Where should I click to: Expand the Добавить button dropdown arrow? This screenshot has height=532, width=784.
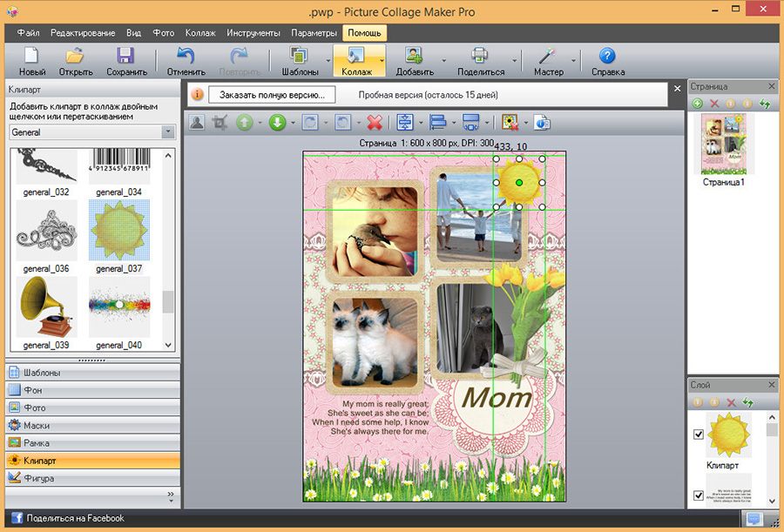[443, 61]
